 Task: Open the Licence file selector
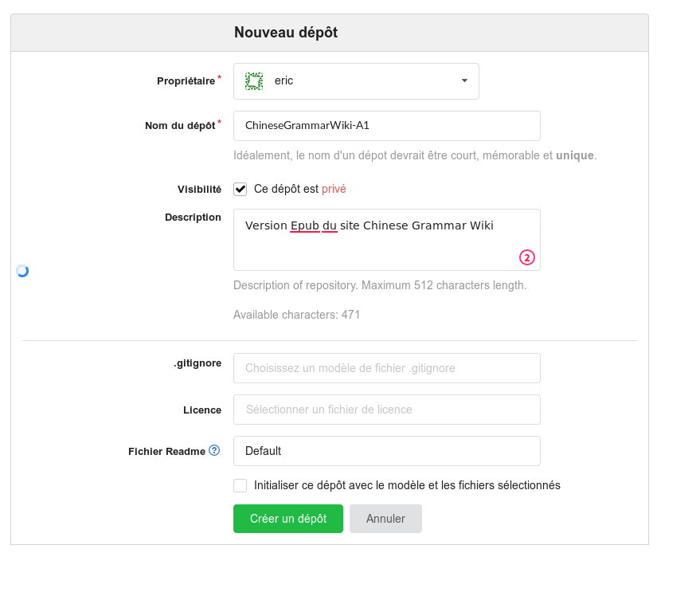[386, 410]
